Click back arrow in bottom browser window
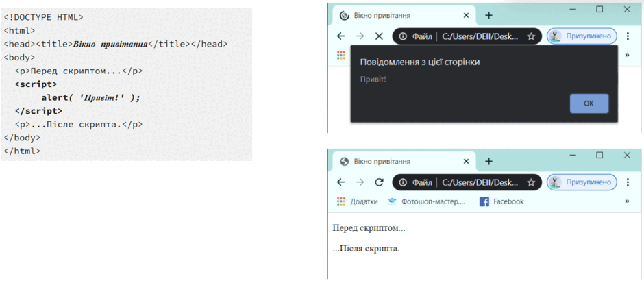The width and height of the screenshot is (644, 283). pos(340,182)
